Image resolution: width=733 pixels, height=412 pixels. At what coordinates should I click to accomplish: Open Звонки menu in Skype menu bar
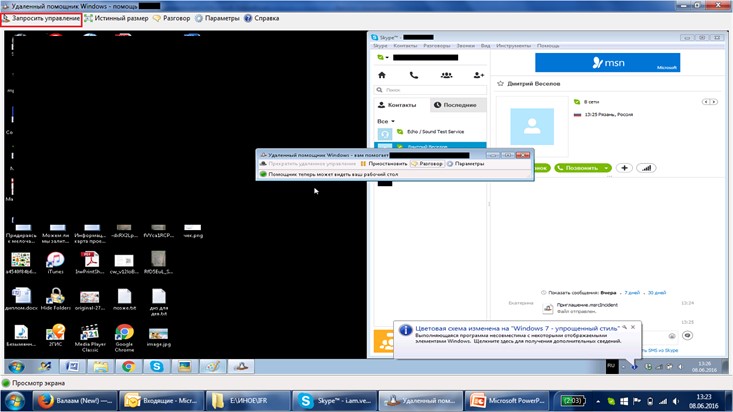(466, 46)
